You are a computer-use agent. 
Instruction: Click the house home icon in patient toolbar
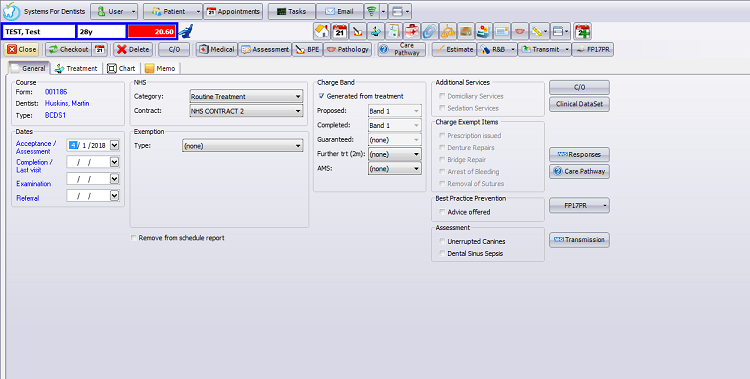coord(322,32)
